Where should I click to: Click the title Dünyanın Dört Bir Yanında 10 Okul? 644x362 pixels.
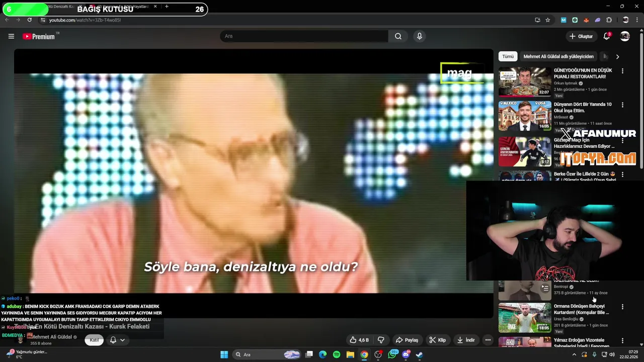coord(583,108)
